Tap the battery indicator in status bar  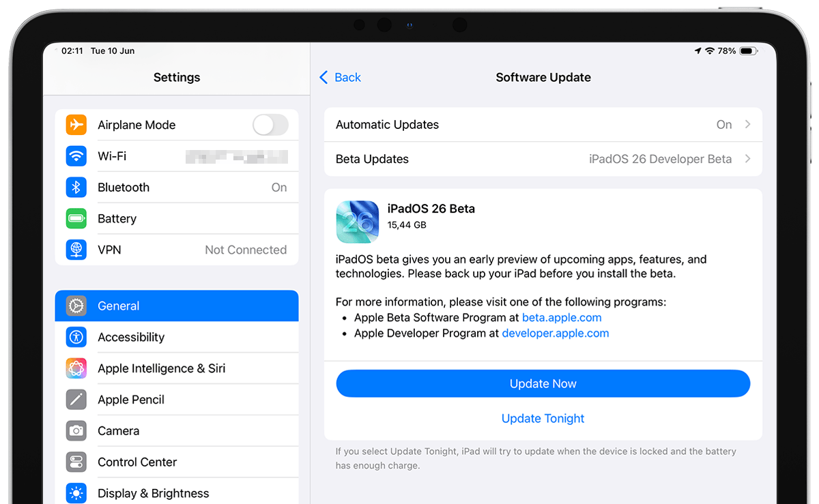[749, 51]
